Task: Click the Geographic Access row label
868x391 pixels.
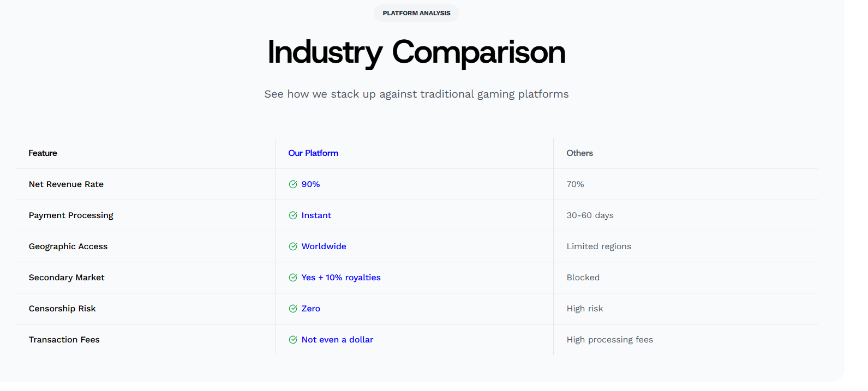Action: point(68,246)
